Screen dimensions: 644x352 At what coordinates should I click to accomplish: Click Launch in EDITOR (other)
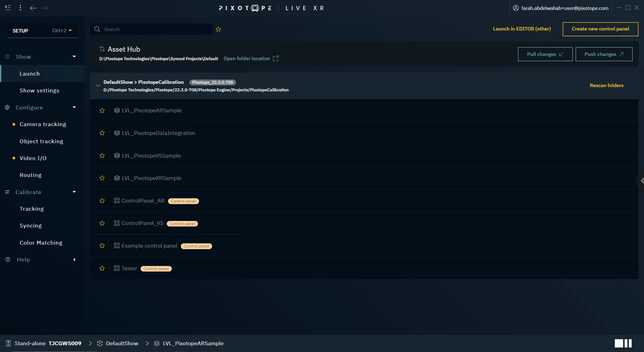pyautogui.click(x=522, y=29)
